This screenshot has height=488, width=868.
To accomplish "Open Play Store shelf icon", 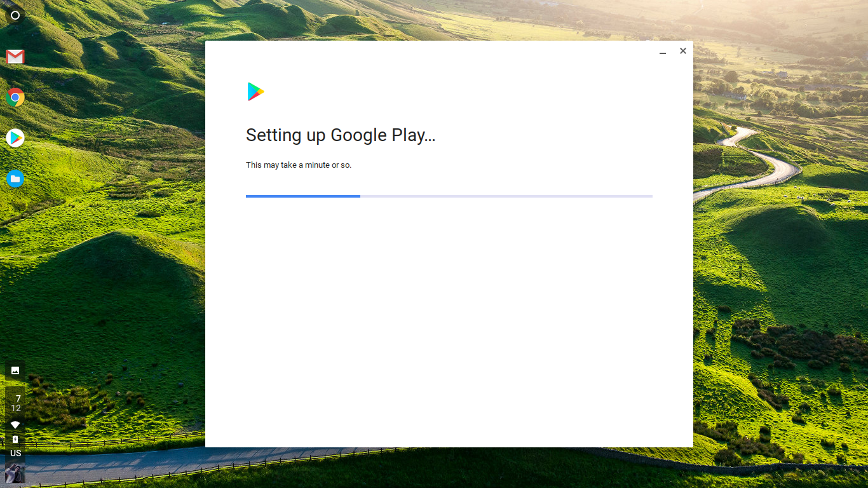I will pyautogui.click(x=15, y=138).
